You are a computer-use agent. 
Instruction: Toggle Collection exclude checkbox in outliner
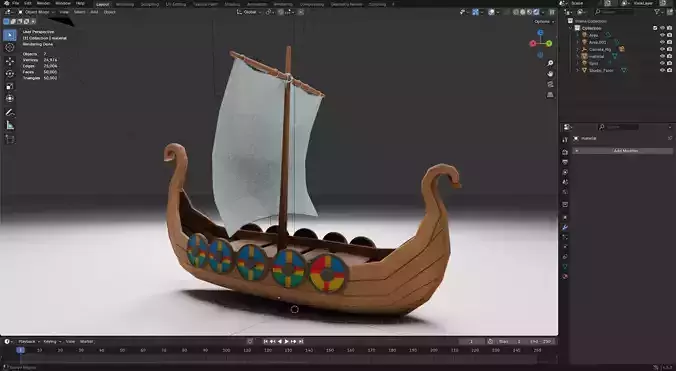pos(655,28)
